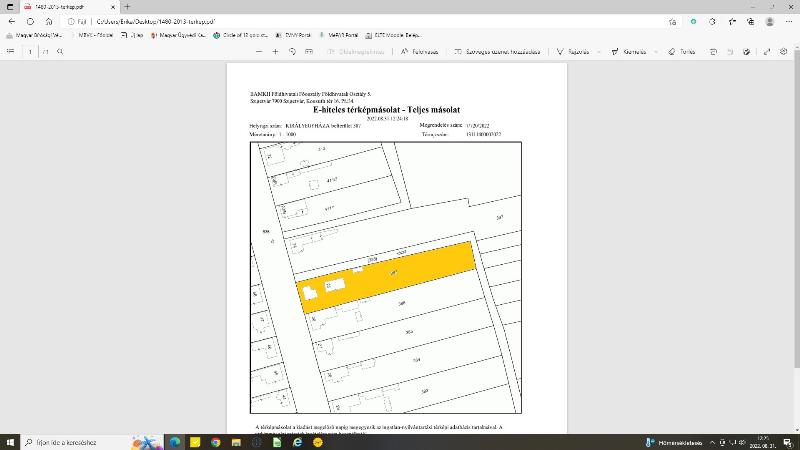The height and width of the screenshot is (450, 800).
Task: Select the Törlés eraser tool
Action: pyautogui.click(x=682, y=52)
